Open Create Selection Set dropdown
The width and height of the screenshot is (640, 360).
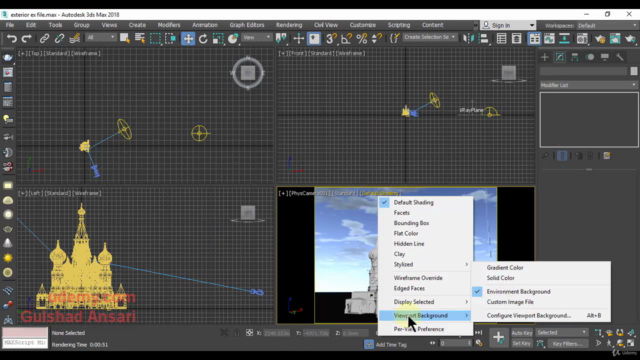pos(429,37)
